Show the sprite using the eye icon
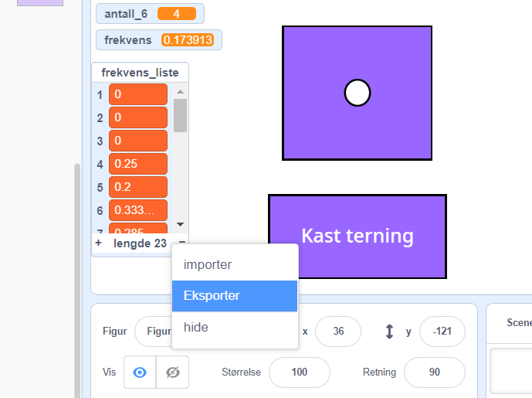The width and height of the screenshot is (532, 398). [140, 372]
